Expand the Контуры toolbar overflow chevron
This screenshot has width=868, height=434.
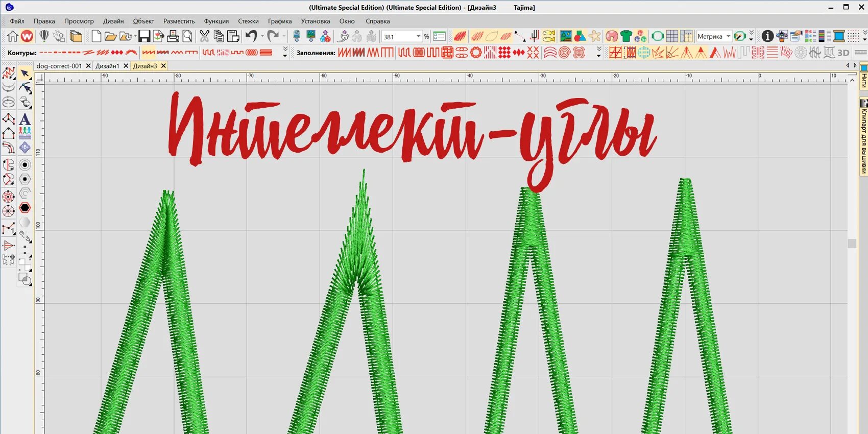click(x=285, y=53)
